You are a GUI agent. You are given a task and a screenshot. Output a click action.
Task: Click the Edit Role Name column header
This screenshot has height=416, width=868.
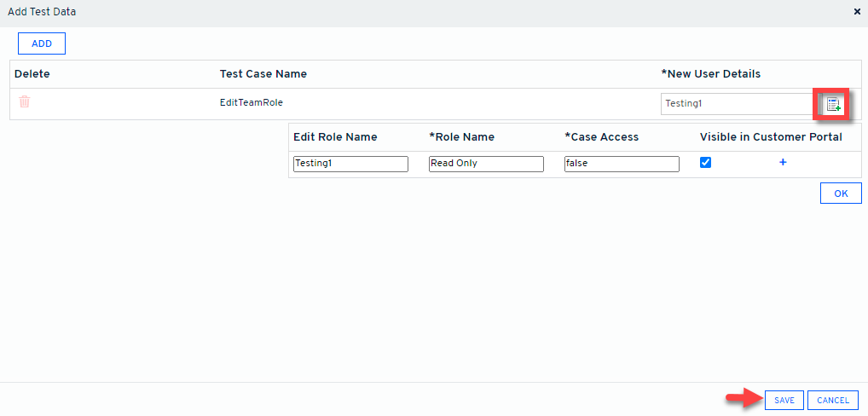click(335, 137)
